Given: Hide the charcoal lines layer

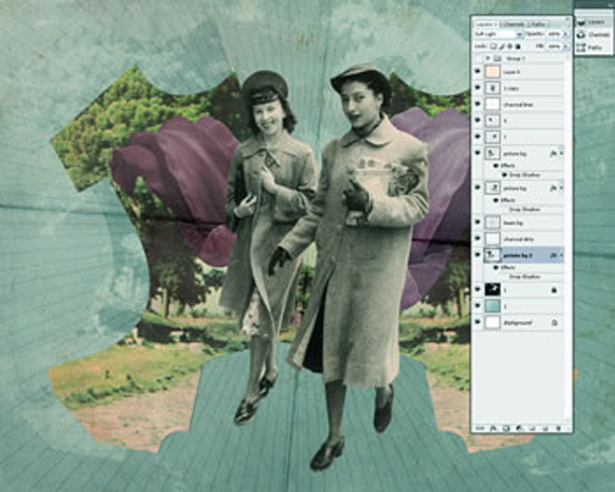Looking at the screenshot, I should click(x=477, y=104).
